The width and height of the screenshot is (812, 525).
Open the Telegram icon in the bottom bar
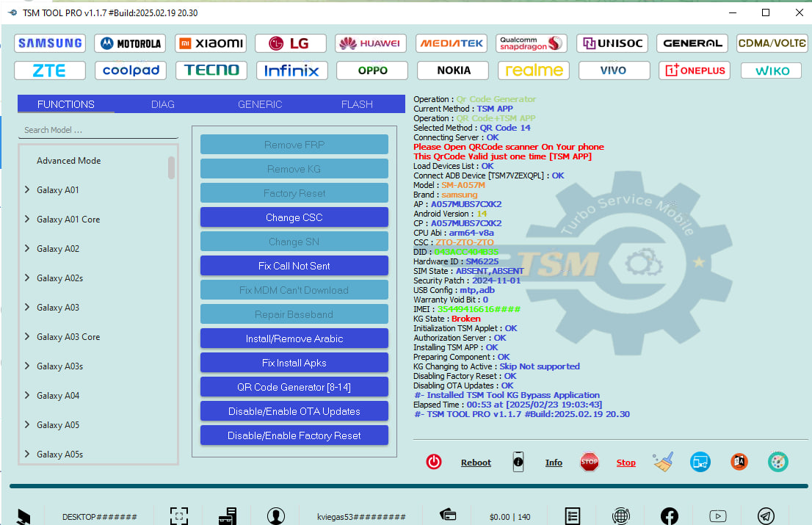point(765,515)
